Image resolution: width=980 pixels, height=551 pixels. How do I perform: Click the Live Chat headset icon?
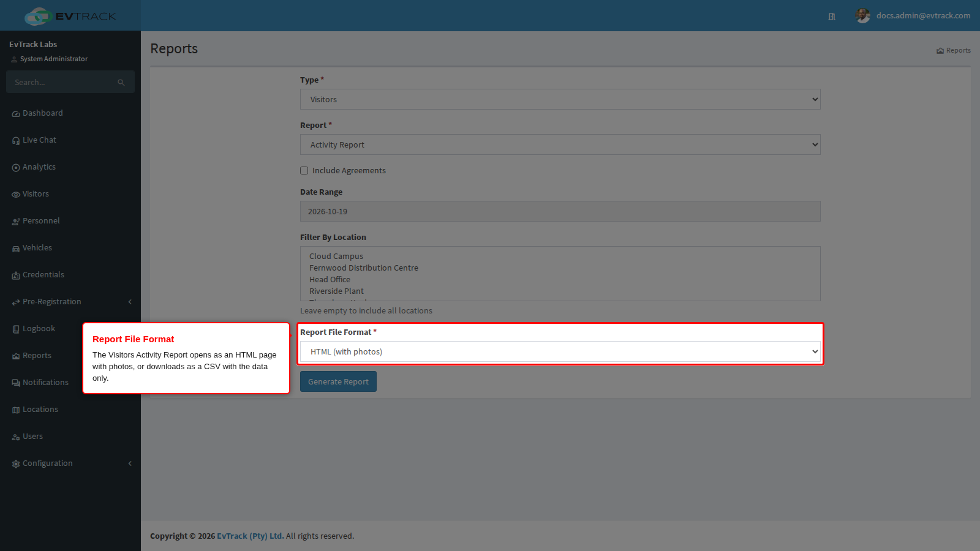(x=16, y=141)
